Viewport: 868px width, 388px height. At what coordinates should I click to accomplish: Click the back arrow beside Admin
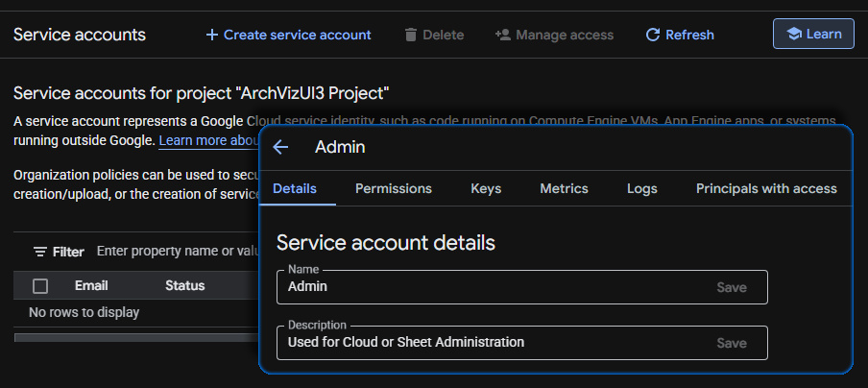pos(280,147)
